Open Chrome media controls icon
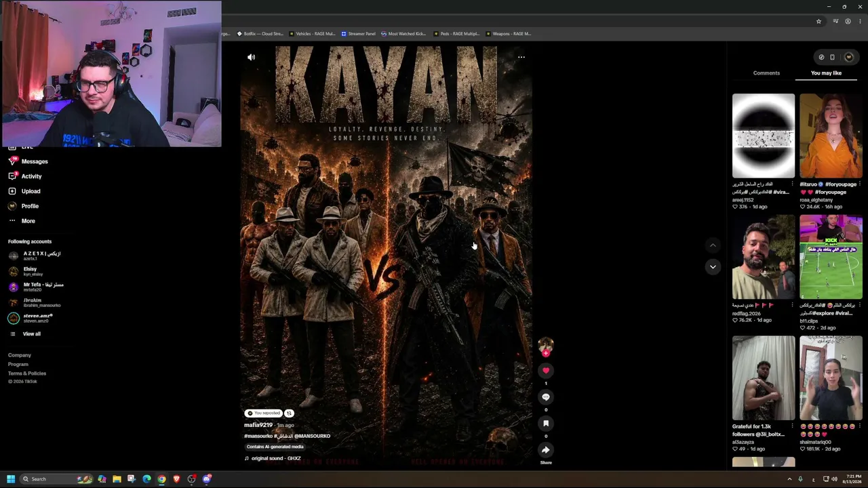This screenshot has height=488, width=868. point(835,21)
